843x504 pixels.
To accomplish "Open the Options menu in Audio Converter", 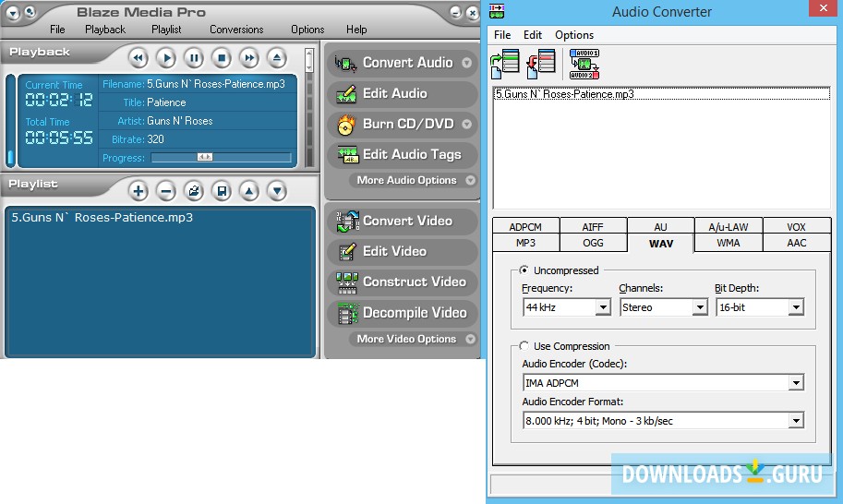I will click(574, 35).
